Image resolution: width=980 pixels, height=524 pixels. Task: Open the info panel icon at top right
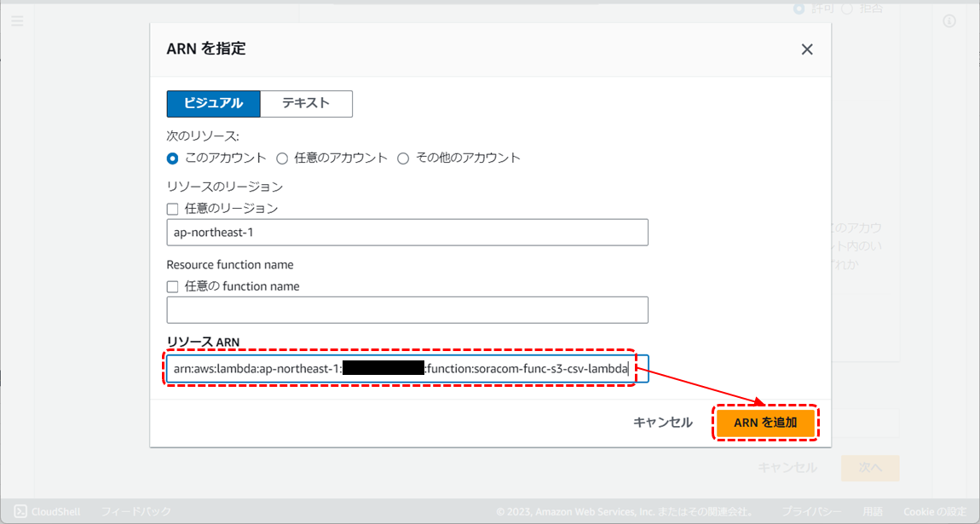click(948, 21)
